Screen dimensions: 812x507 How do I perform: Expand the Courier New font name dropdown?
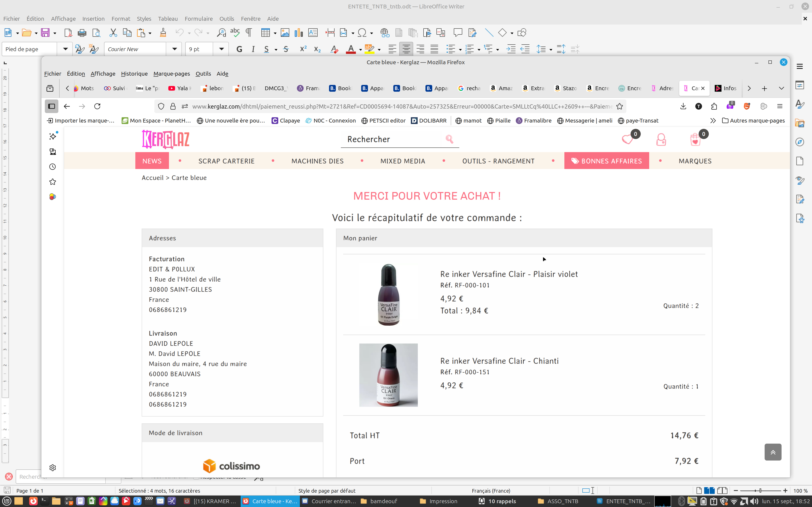[174, 49]
